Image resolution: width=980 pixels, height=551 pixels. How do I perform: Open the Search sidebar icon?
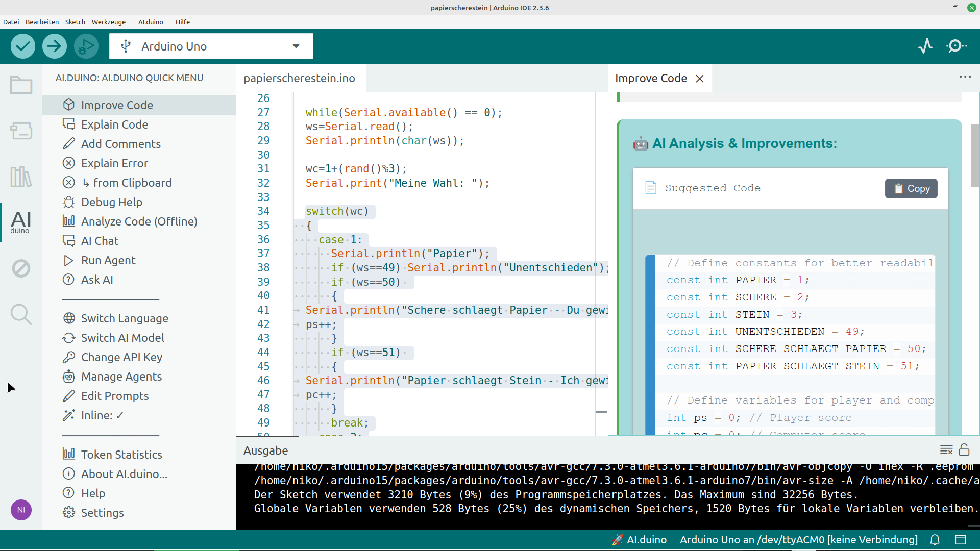click(x=21, y=314)
